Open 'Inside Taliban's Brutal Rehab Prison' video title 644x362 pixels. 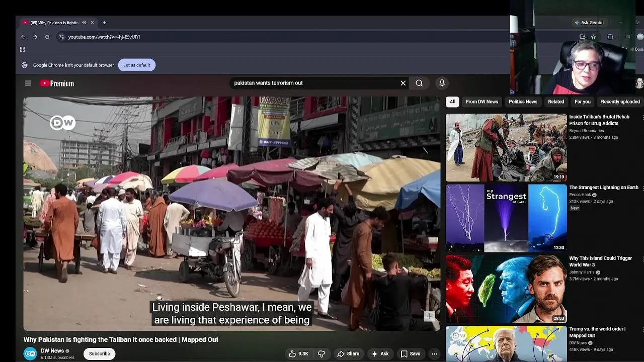(599, 120)
